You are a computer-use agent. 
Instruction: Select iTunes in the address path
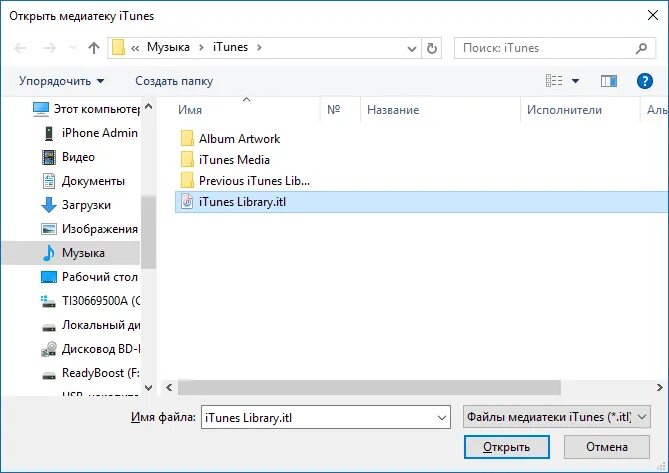230,47
